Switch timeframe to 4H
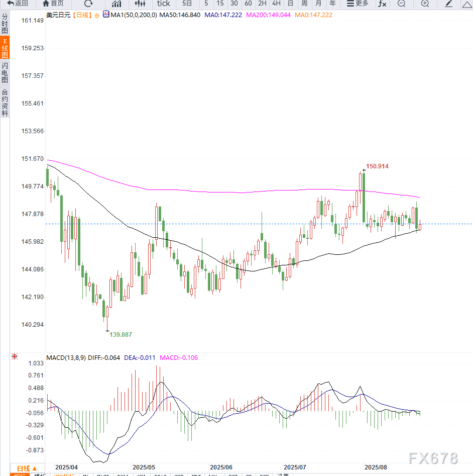This screenshot has width=473, height=476. click(x=276, y=4)
